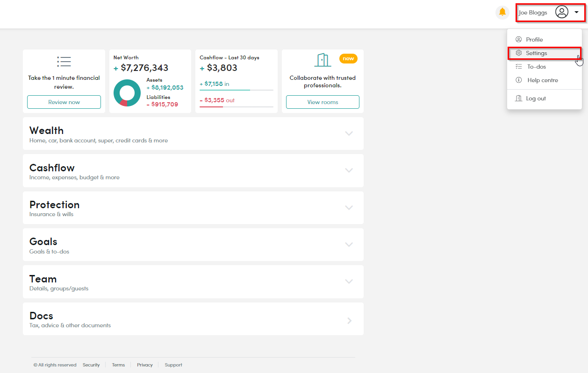Open the Security footer link
Image resolution: width=588 pixels, height=373 pixels.
91,365
